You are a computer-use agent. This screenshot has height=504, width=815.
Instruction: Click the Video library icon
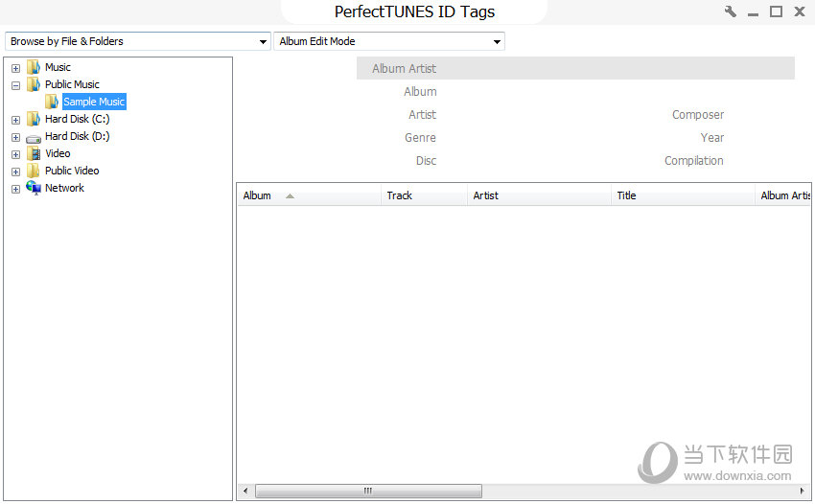pyautogui.click(x=34, y=153)
